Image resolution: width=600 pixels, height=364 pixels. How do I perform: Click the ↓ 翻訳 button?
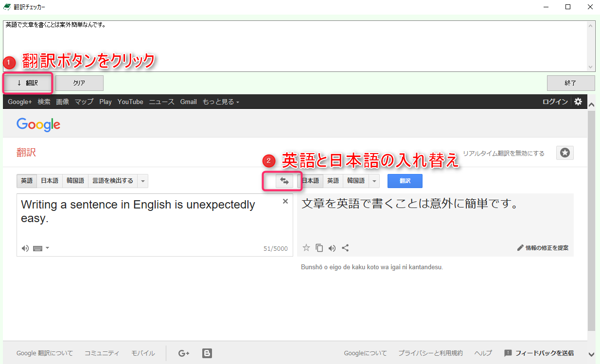[27, 83]
